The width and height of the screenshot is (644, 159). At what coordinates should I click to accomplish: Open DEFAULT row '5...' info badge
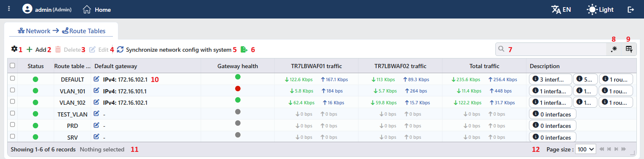click(x=586, y=79)
